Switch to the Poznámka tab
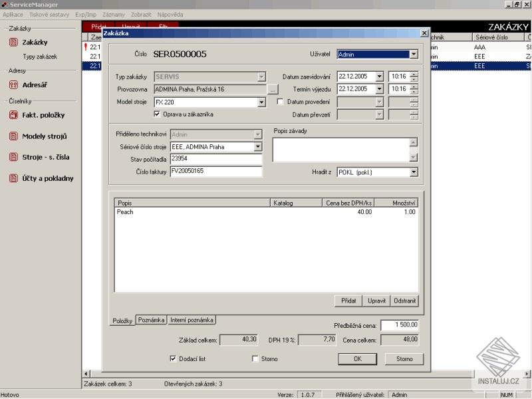This screenshot has width=532, height=399. click(152, 320)
